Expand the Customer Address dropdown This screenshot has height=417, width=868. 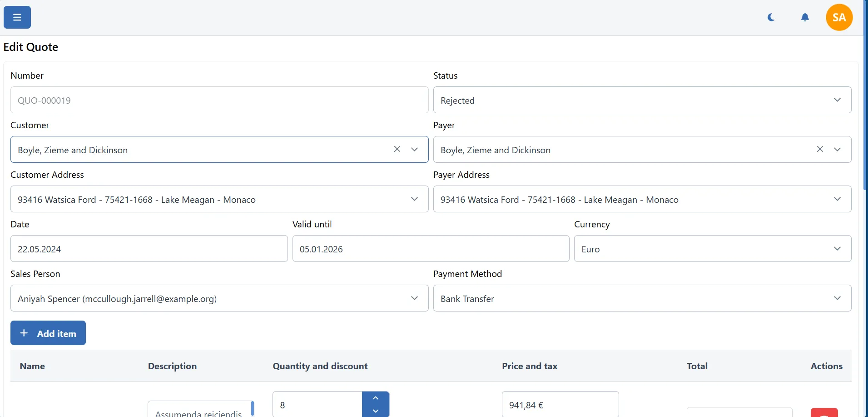(414, 199)
